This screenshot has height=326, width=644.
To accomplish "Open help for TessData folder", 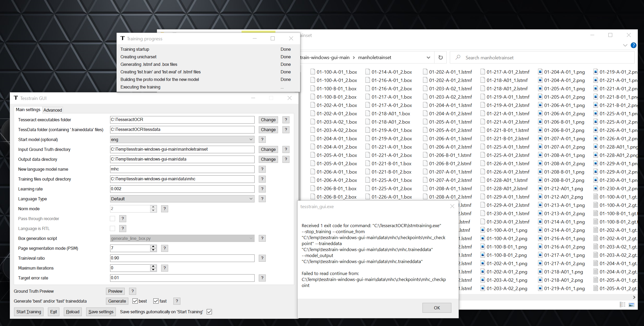I will [286, 130].
